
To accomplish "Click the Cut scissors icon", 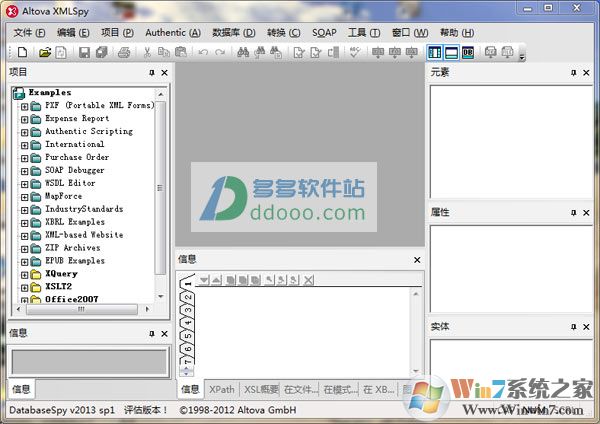I will click(x=147, y=52).
